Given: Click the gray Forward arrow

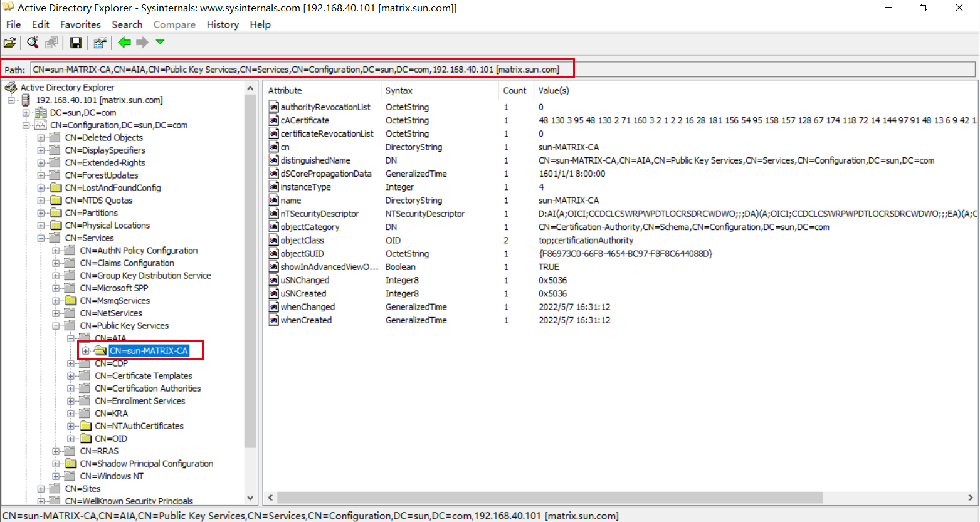Looking at the screenshot, I should coord(142,43).
